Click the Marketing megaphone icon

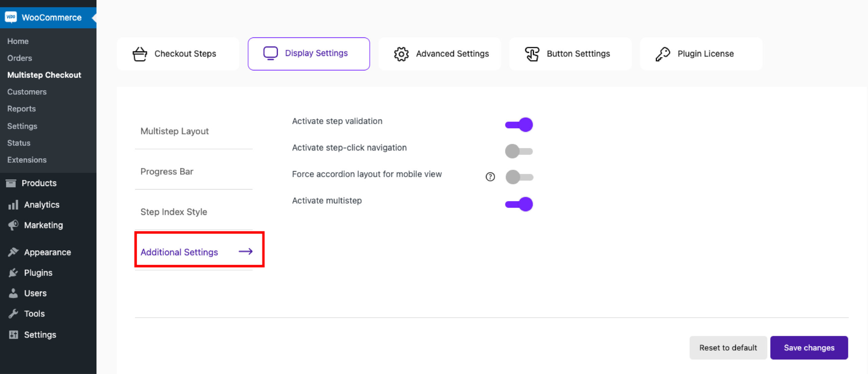13,225
